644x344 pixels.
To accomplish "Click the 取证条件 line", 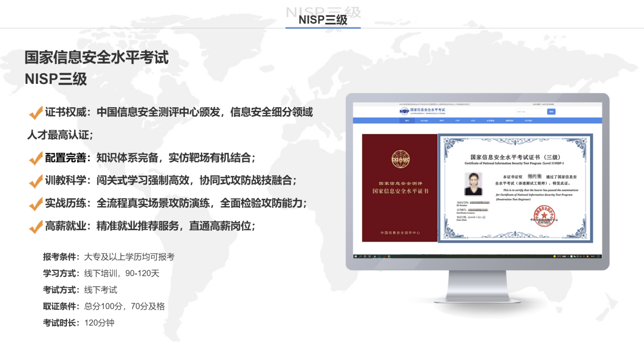I will (x=104, y=306).
